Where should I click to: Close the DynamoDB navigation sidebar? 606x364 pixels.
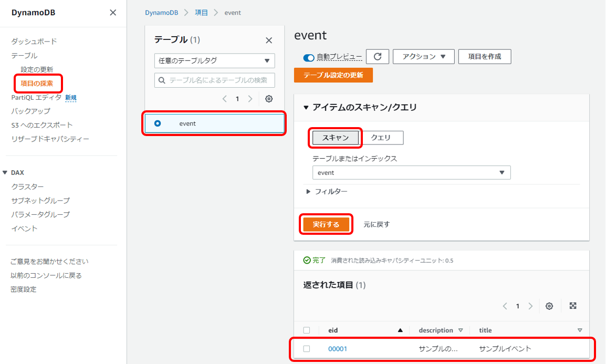point(113,13)
